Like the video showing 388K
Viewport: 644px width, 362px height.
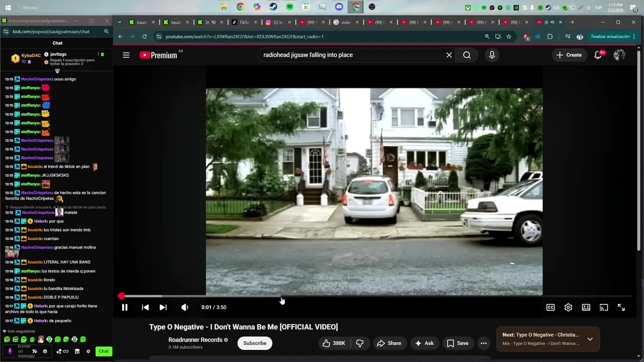(334, 343)
